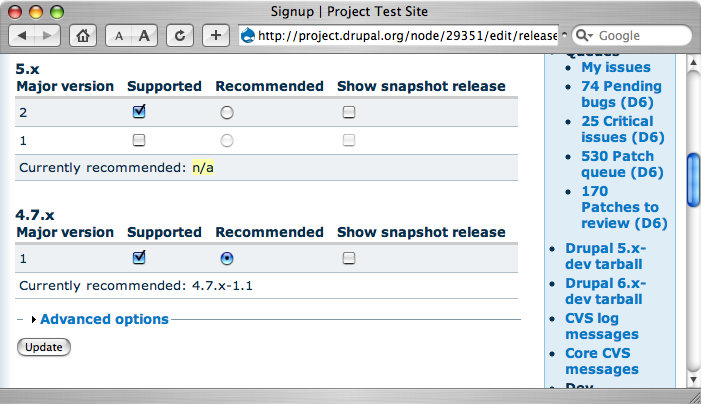Enable snapshot release for 4.7.x version 1
The height and width of the screenshot is (404, 701).
click(x=349, y=258)
